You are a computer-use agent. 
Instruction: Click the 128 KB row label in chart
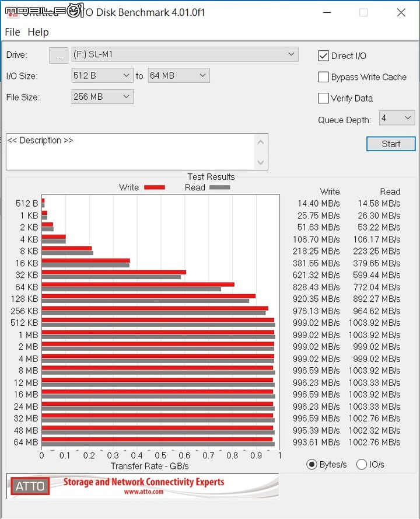pyautogui.click(x=24, y=299)
